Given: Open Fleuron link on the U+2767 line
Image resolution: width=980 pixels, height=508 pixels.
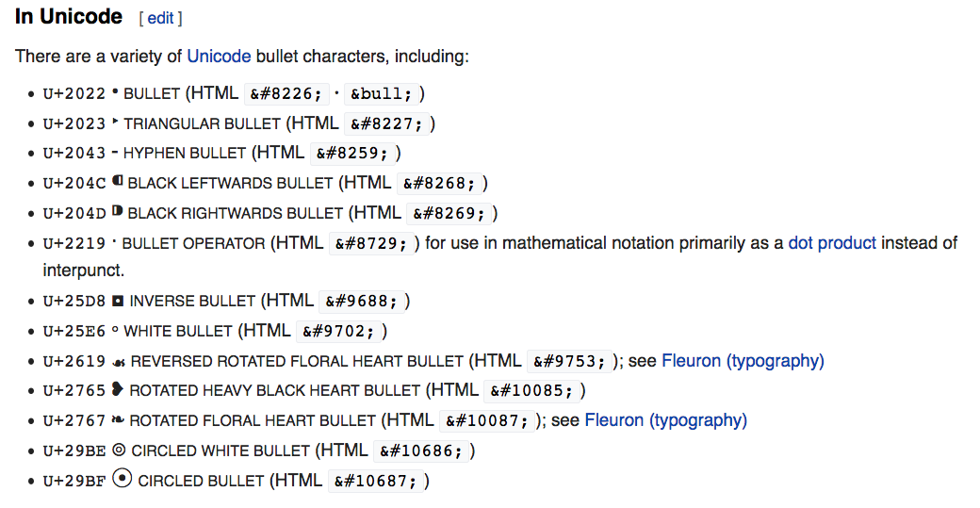Looking at the screenshot, I should [x=665, y=420].
